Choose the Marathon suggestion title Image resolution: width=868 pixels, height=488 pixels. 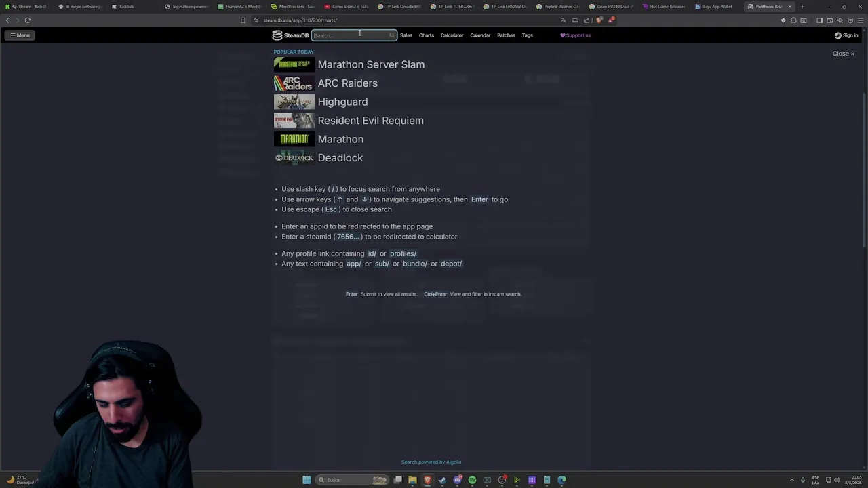click(340, 139)
